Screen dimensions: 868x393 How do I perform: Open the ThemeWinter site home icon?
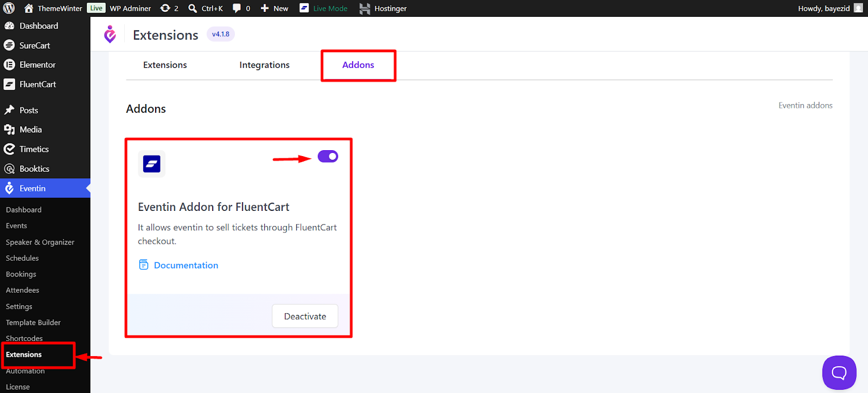tap(29, 8)
